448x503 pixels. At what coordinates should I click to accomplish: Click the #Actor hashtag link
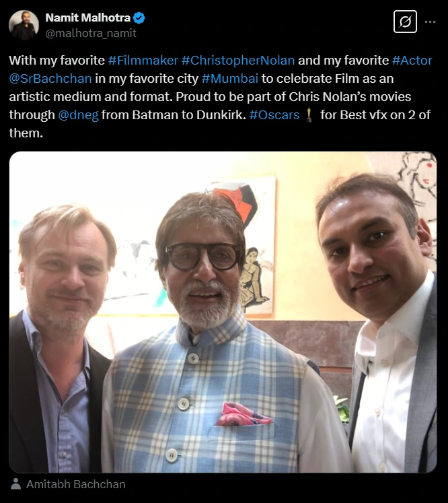click(412, 61)
